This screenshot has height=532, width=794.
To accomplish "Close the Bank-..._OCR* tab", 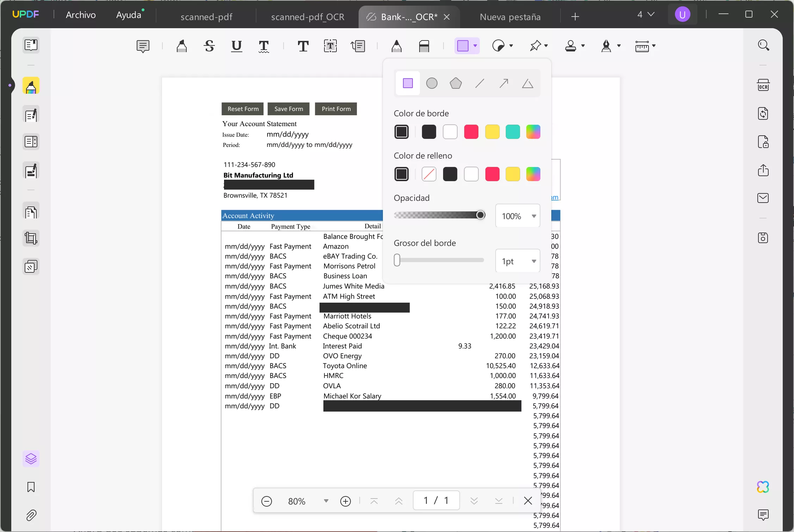I will click(x=447, y=17).
